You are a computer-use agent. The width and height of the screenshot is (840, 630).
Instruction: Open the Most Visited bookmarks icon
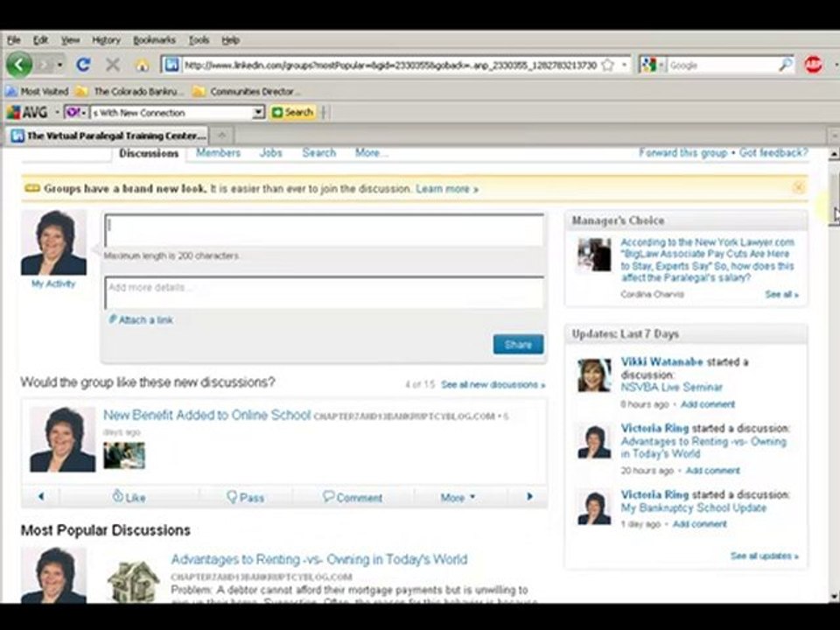11,92
